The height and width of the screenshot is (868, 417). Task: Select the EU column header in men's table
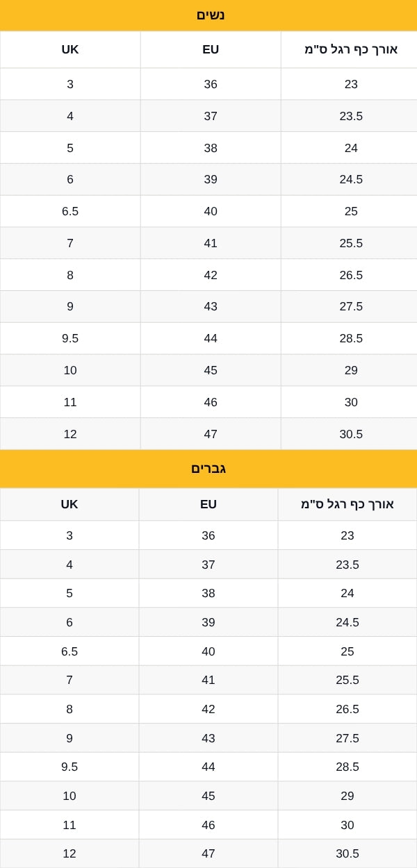(208, 504)
